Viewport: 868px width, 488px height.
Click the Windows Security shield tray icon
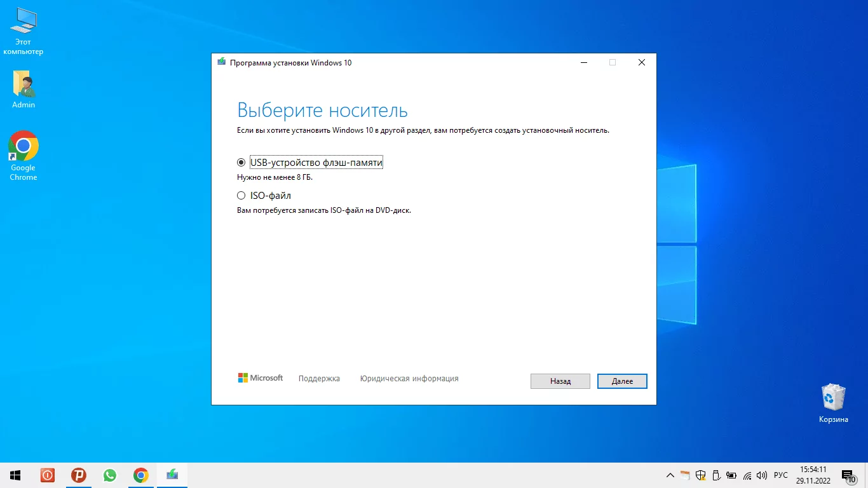701,475
